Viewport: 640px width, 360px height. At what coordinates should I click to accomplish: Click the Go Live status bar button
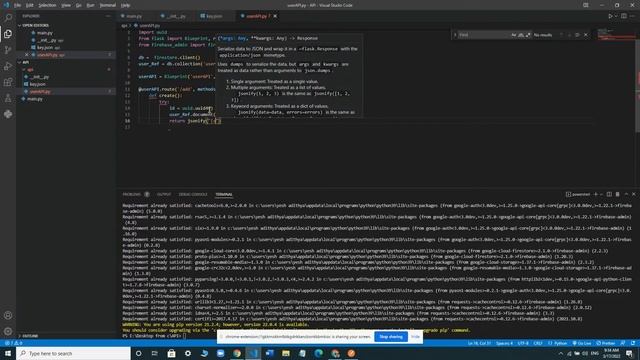point(582,343)
